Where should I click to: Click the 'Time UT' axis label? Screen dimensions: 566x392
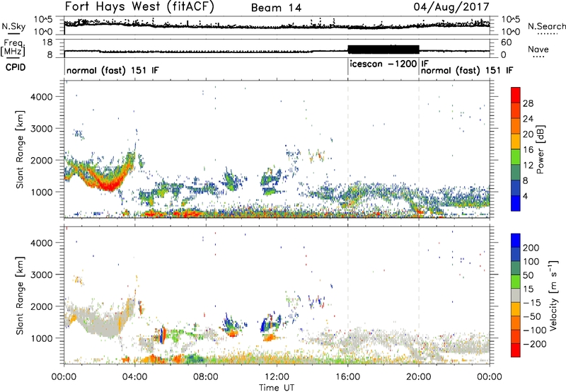tap(277, 388)
